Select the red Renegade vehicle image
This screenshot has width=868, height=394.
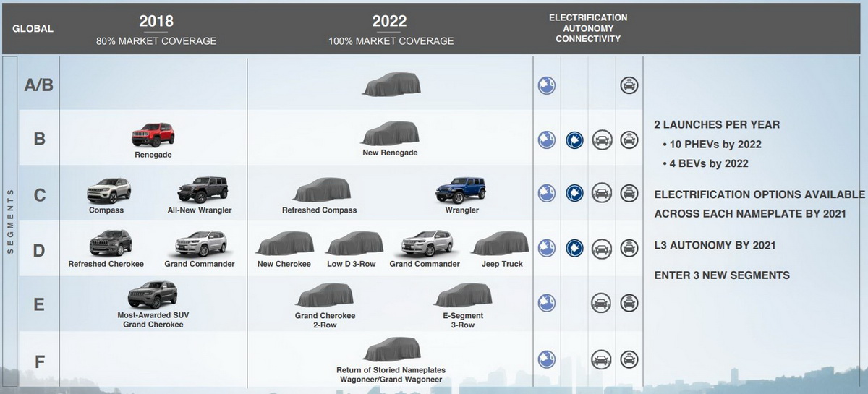click(153, 134)
